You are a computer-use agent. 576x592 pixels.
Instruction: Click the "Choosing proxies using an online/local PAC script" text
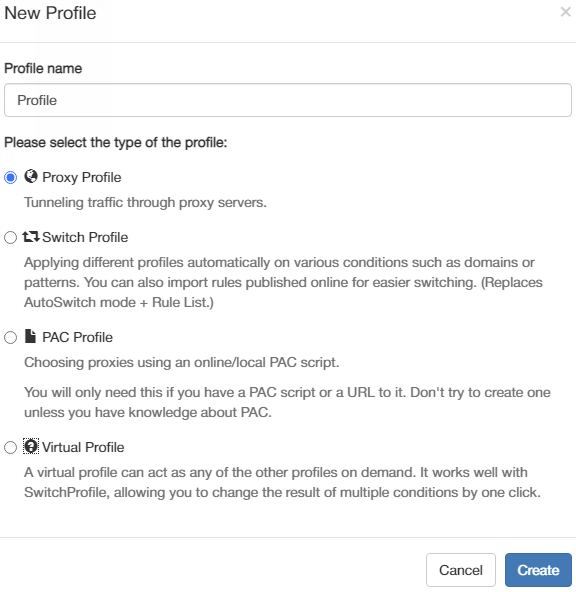182,362
